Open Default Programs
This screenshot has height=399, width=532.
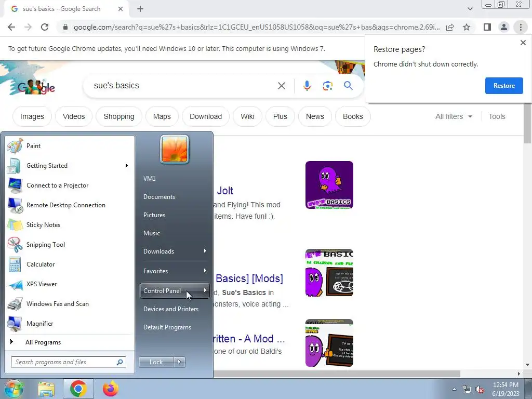point(175,327)
